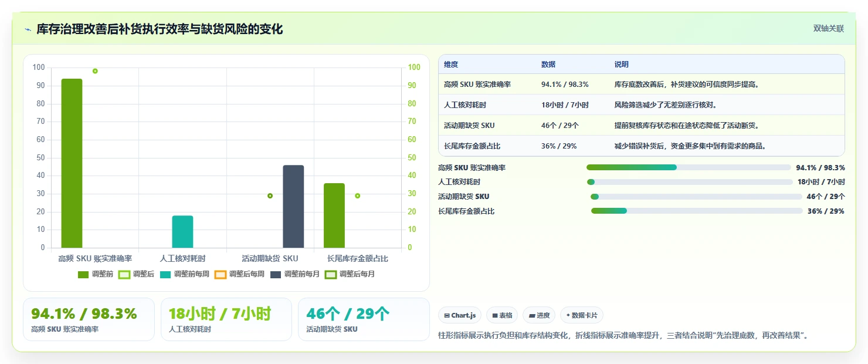Click description 提前复核库存状态和在途状态降低了活动断货。

point(687,126)
